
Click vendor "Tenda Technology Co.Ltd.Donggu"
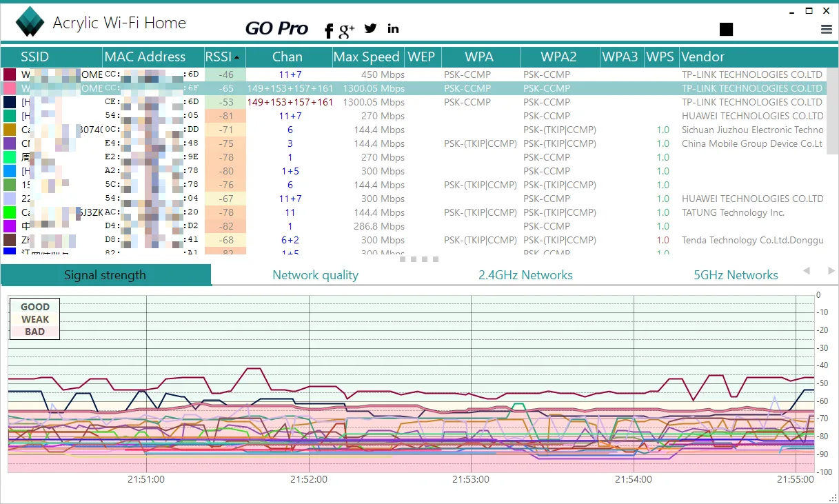(x=752, y=240)
